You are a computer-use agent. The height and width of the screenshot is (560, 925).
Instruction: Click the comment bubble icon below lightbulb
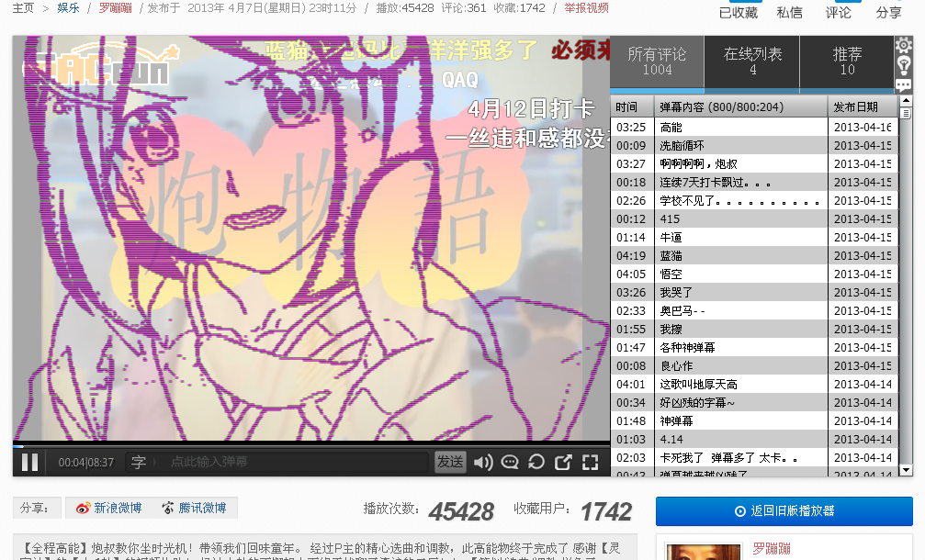(903, 84)
